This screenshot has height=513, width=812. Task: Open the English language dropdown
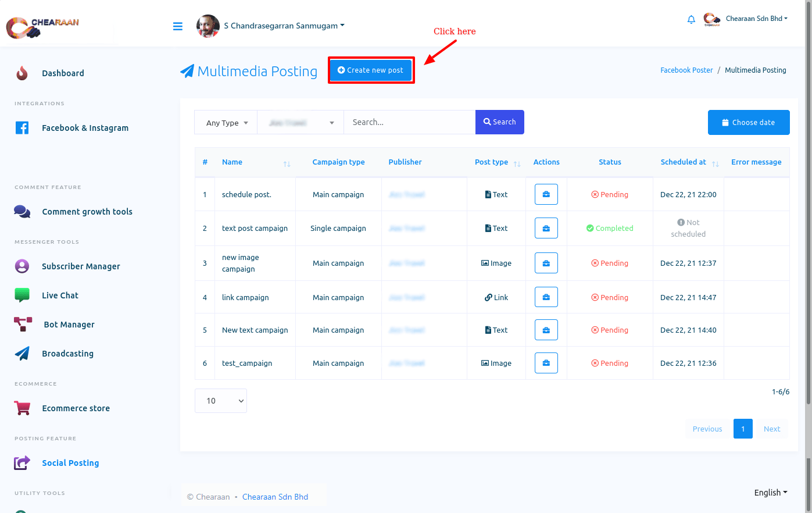pos(770,493)
